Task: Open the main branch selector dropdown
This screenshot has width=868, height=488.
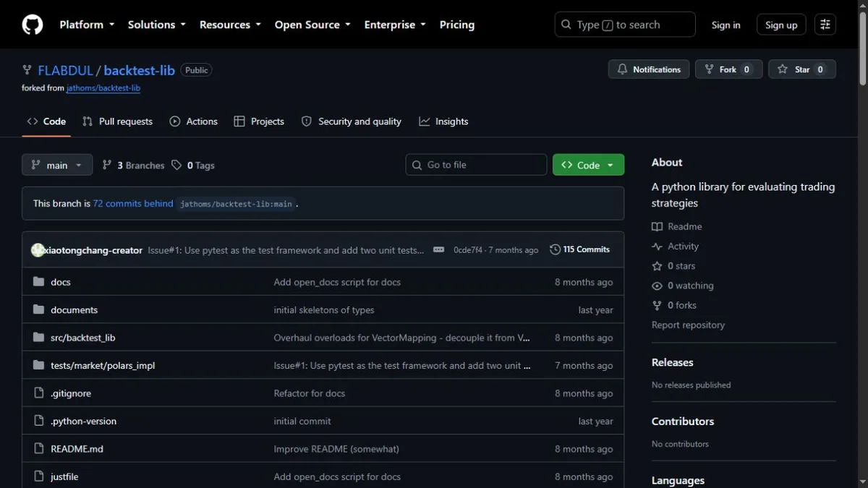Action: (x=57, y=165)
